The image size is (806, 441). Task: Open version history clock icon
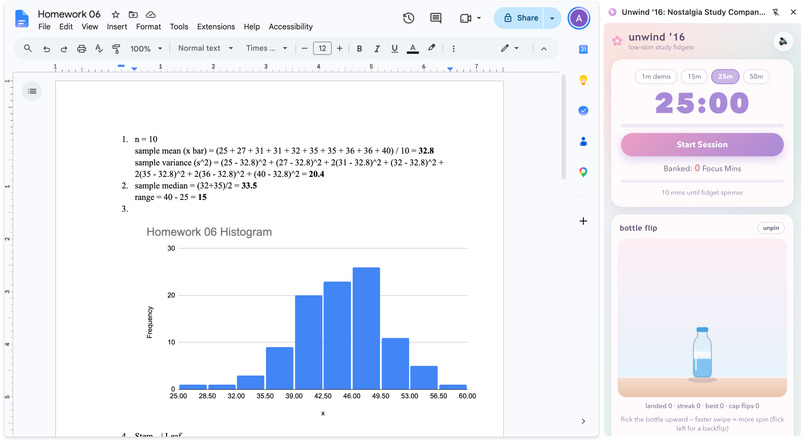point(409,18)
